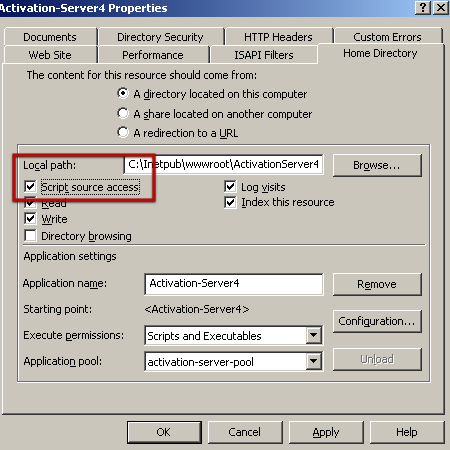Screen dimensions: 450x450
Task: Click the title bar help question mark icon
Action: 423,7
